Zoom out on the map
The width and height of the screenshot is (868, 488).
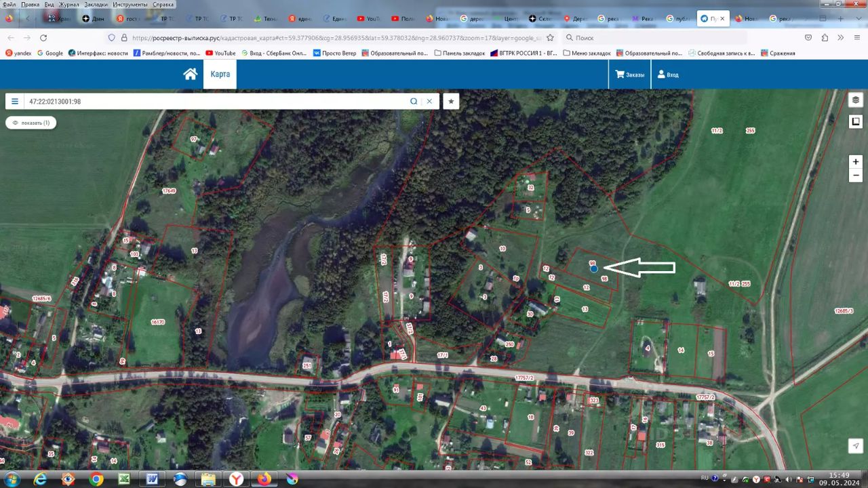coord(856,176)
